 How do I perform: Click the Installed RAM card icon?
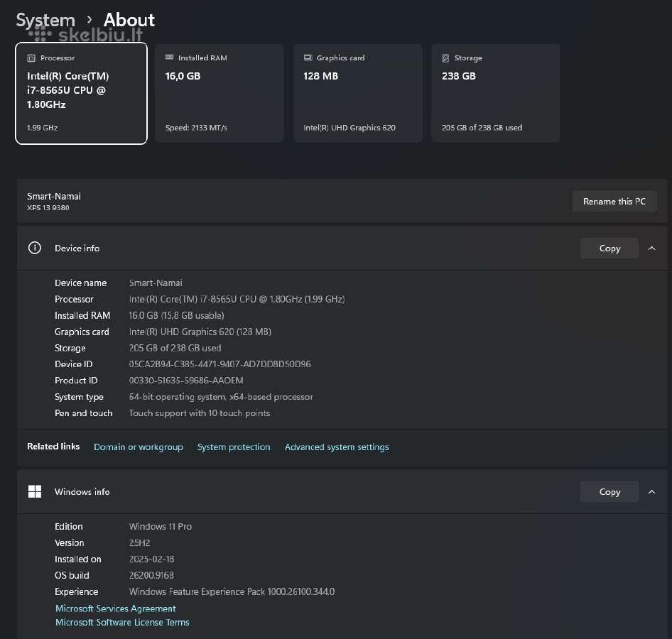click(x=169, y=57)
